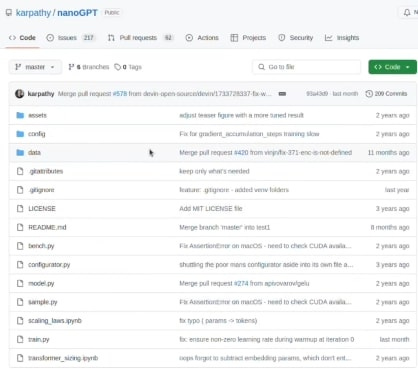Open the model.py file

[41, 283]
